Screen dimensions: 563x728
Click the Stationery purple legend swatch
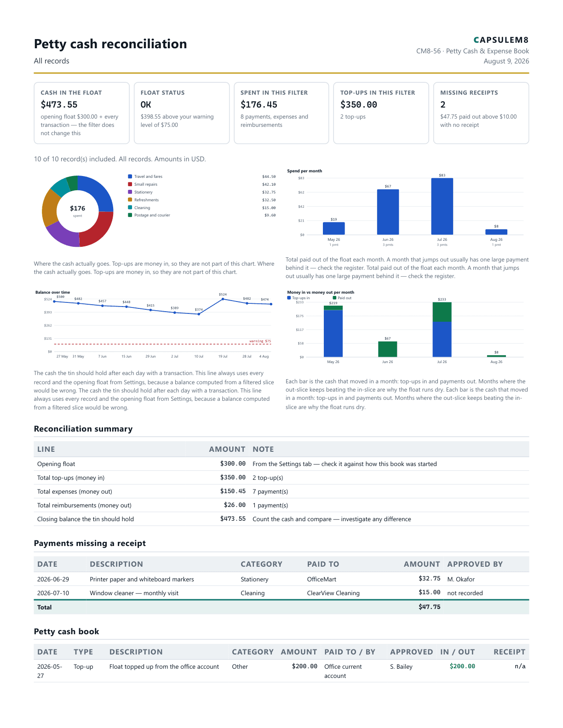(x=130, y=192)
